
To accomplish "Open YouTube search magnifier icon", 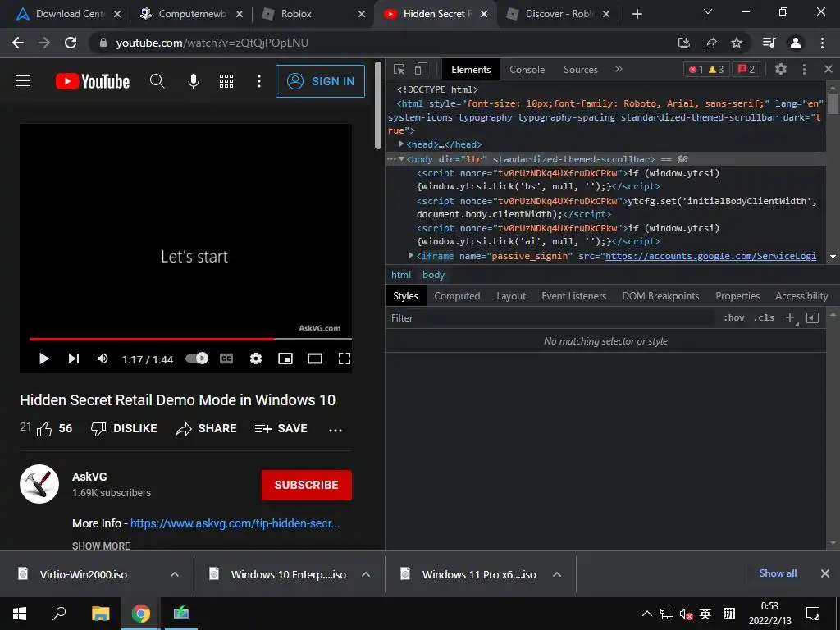I will 157,81.
